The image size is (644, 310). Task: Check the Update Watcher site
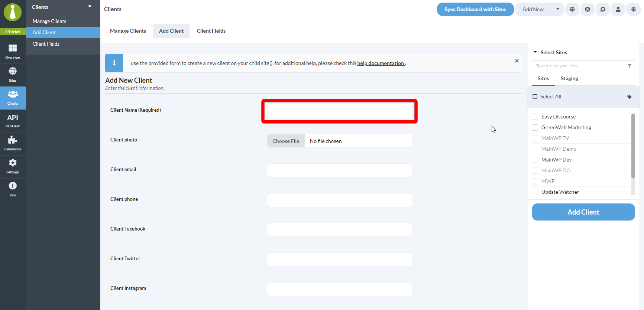click(x=535, y=192)
